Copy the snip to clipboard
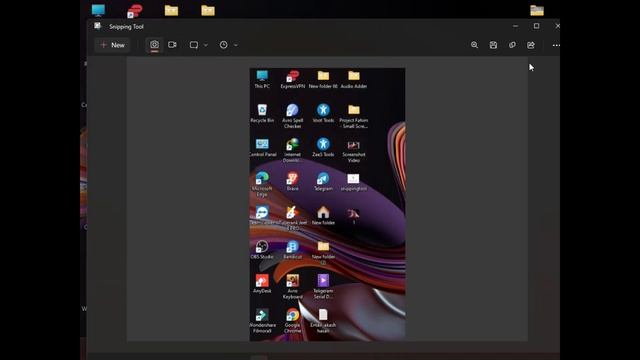640x360 pixels. (x=512, y=45)
